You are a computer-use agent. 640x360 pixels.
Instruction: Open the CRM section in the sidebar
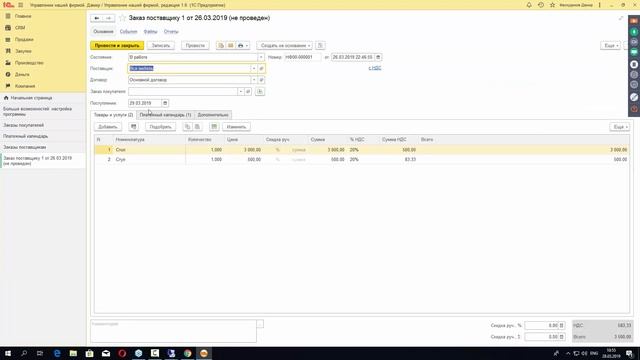coord(20,28)
